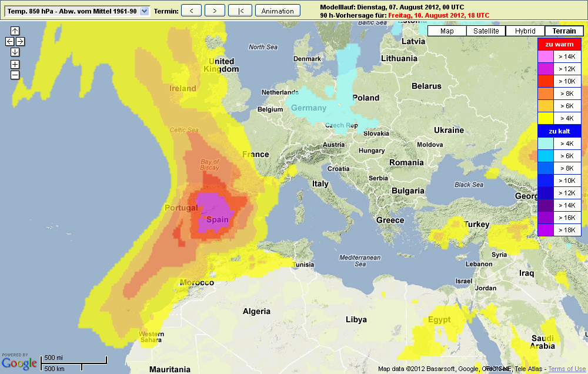Click the warm > 12K magenta legend swatch
588x374 pixels.
[546, 69]
